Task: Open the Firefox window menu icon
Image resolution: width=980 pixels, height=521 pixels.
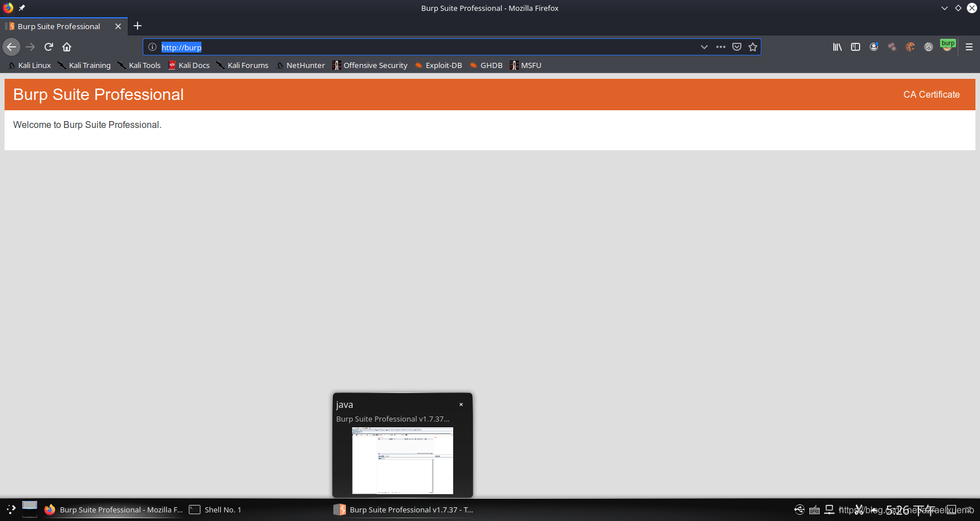Action: (8, 8)
